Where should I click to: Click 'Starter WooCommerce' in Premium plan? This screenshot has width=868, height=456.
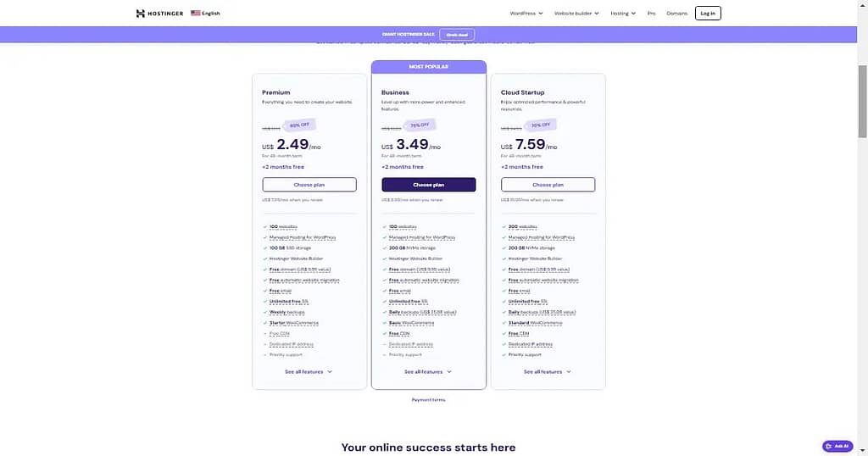click(294, 323)
